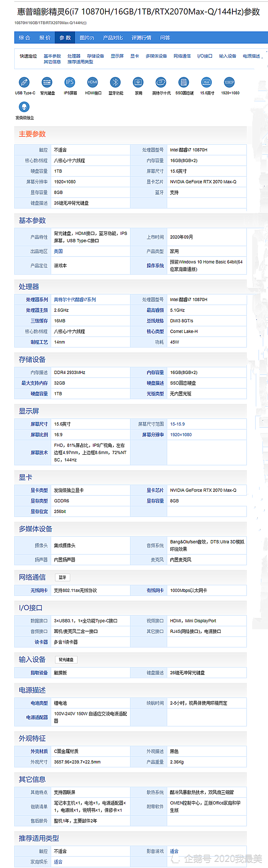The image size is (268, 868).
Task: Click the 显卡类型 label link
Action: tap(39, 490)
